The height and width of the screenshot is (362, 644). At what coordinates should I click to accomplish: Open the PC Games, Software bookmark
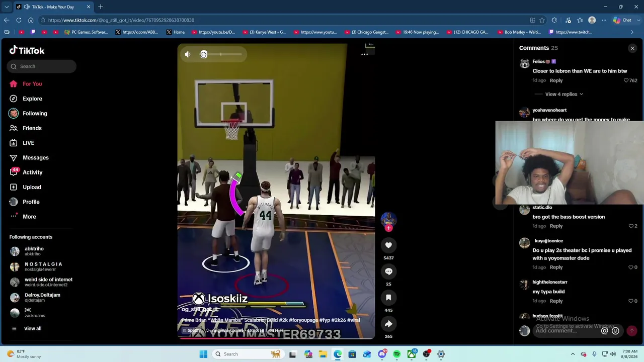tap(86, 32)
